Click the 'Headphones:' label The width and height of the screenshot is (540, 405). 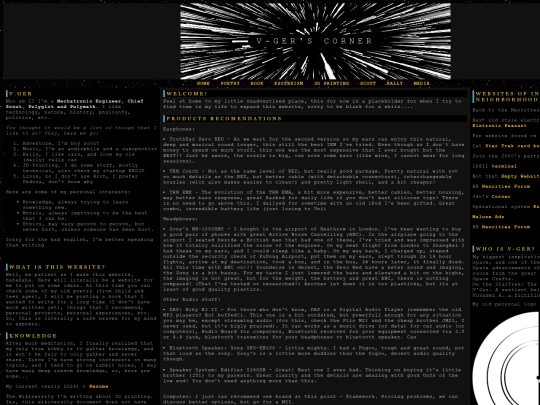[180, 219]
